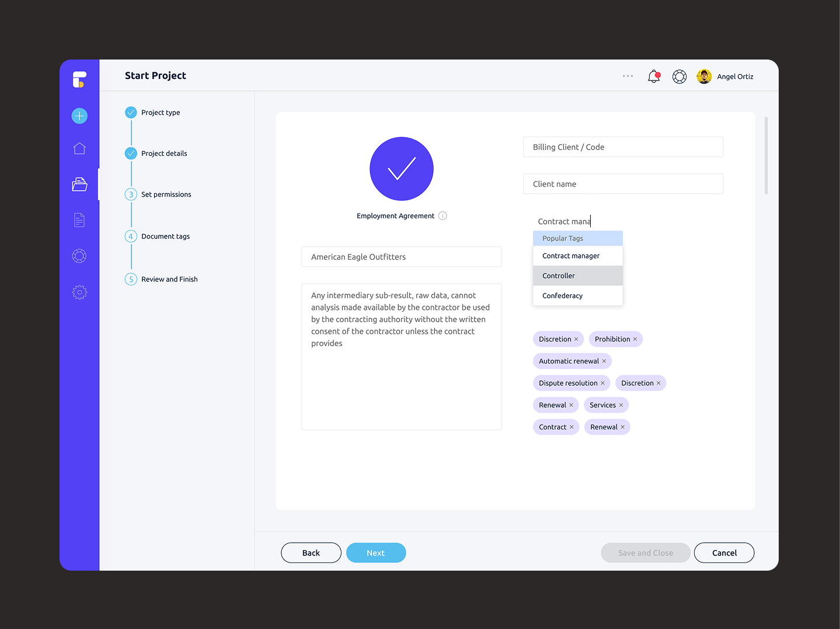Jump to Document tags step
Screen dimensions: 840x629
click(165, 237)
